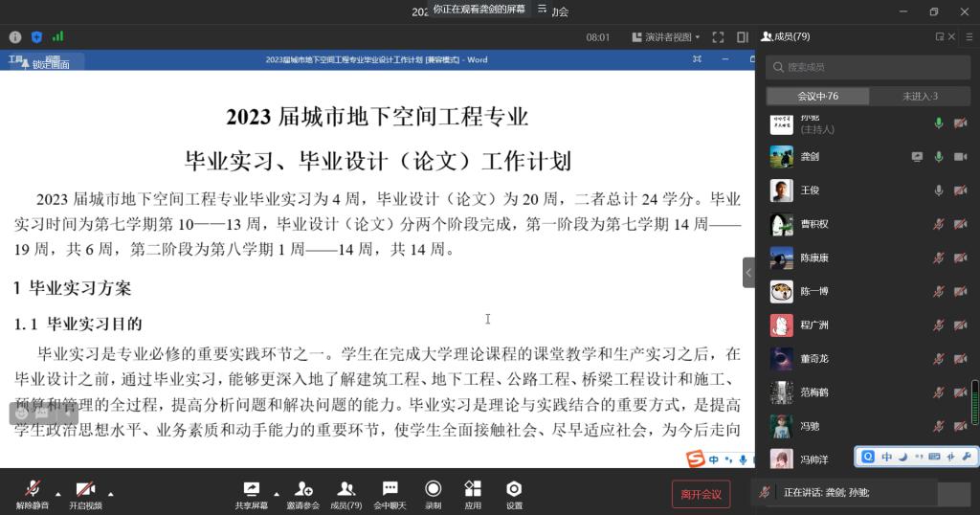Open the 邀请参会 invite icon
Image resolution: width=980 pixels, height=515 pixels.
point(303,489)
